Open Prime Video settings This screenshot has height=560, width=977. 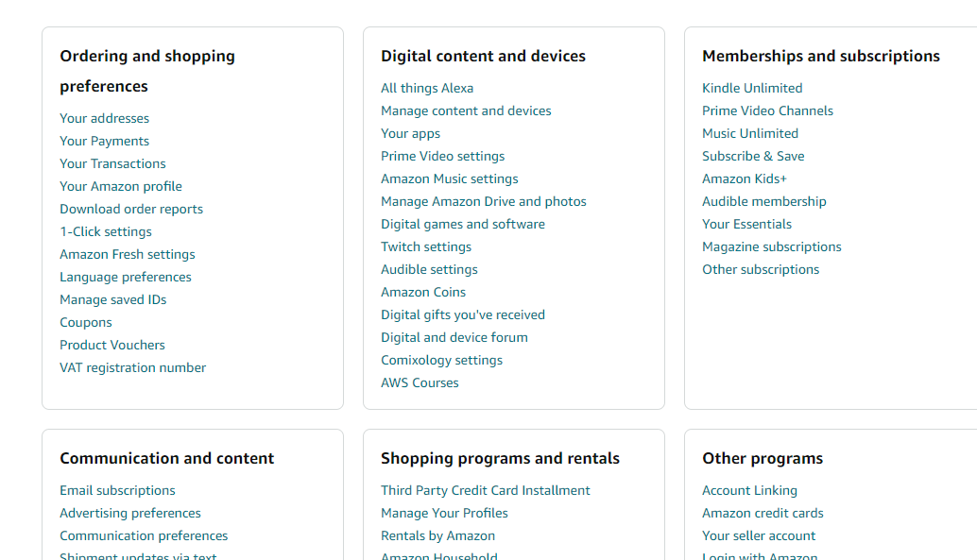point(442,157)
